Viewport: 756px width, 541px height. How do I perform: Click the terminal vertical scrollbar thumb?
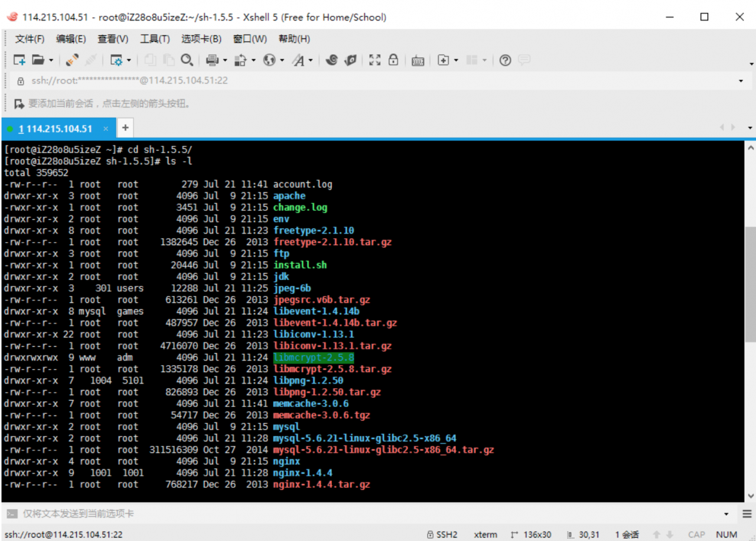(750, 284)
